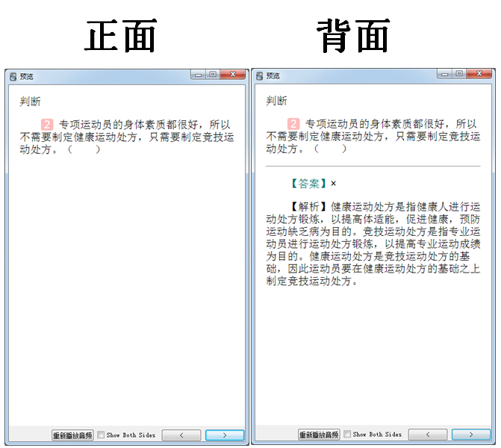This screenshot has width=501, height=448.
Task: Go to next card in the left 正面 preview
Action: (225, 435)
